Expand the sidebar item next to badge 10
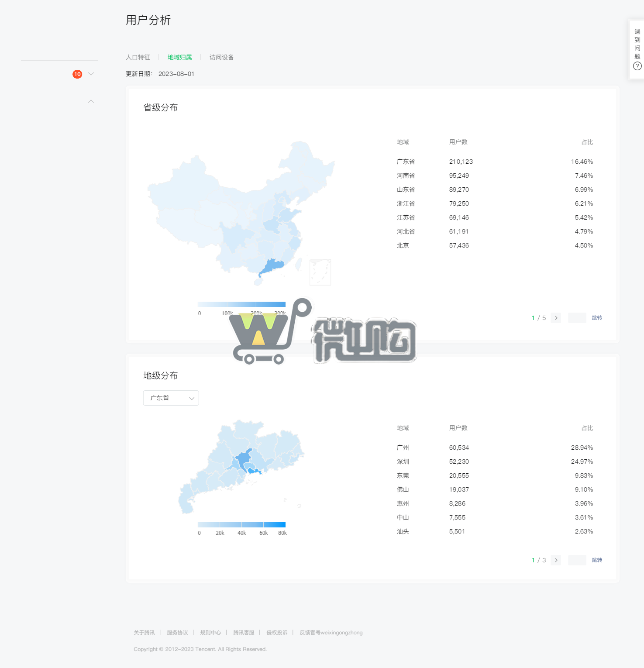Screen dimensions: 644x668 (x=91, y=74)
